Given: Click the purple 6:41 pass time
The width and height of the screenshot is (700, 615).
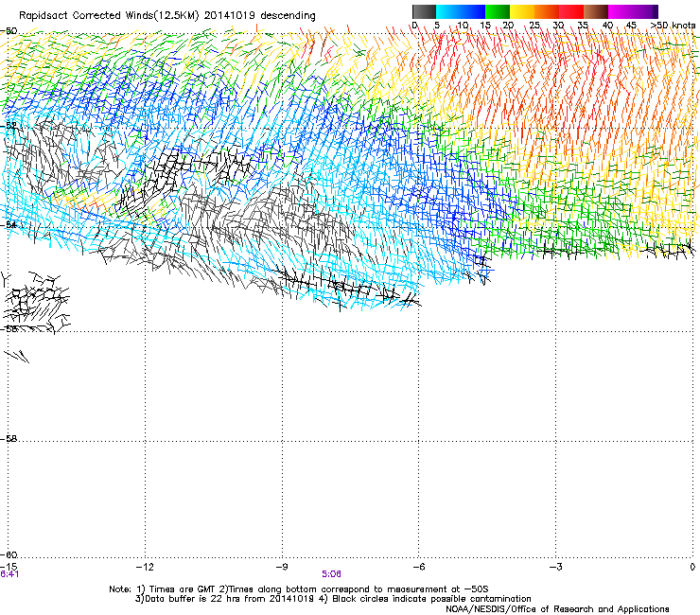Looking at the screenshot, I should pos(9,574).
